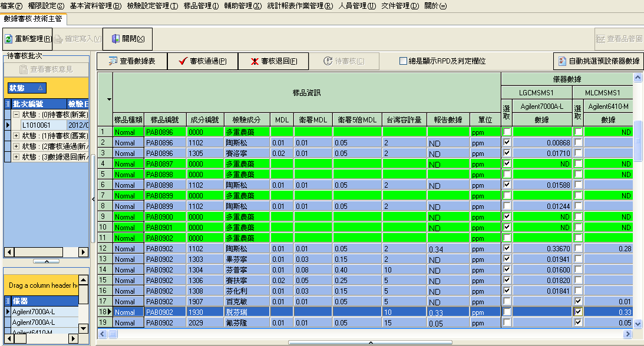Screen dimensions: 644x346
Task: Click the 重新整理 refresh icon
Action: coord(9,39)
